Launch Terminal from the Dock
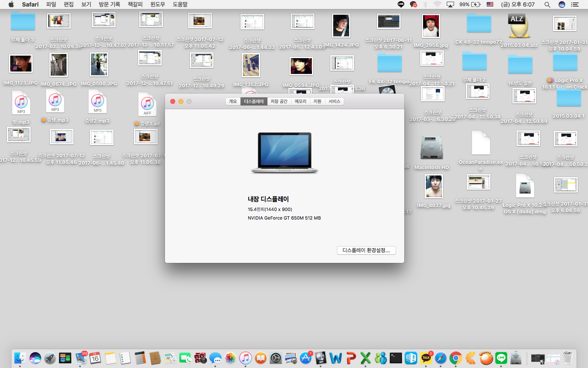Viewport: 588px width, 368px height. (396, 358)
